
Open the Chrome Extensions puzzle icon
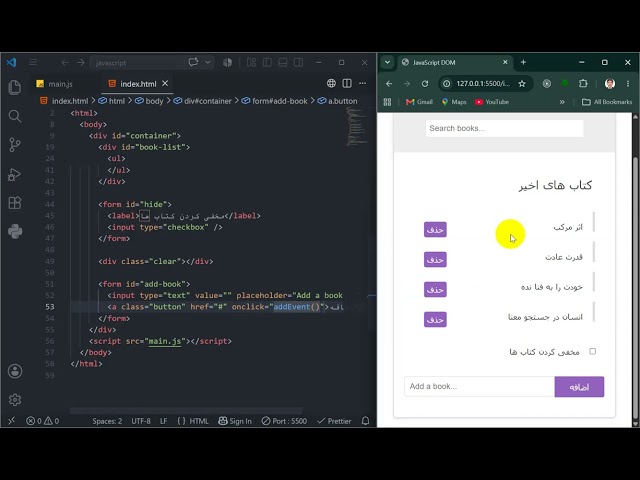point(583,84)
